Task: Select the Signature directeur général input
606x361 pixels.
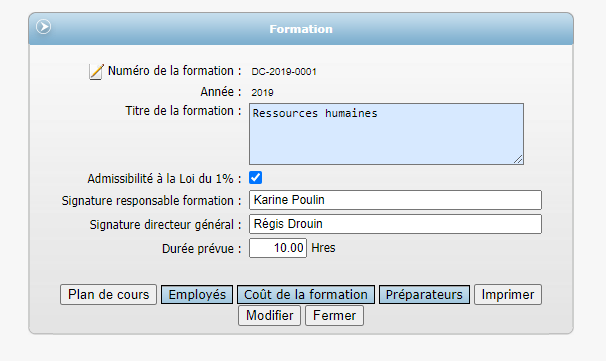Action: click(395, 224)
